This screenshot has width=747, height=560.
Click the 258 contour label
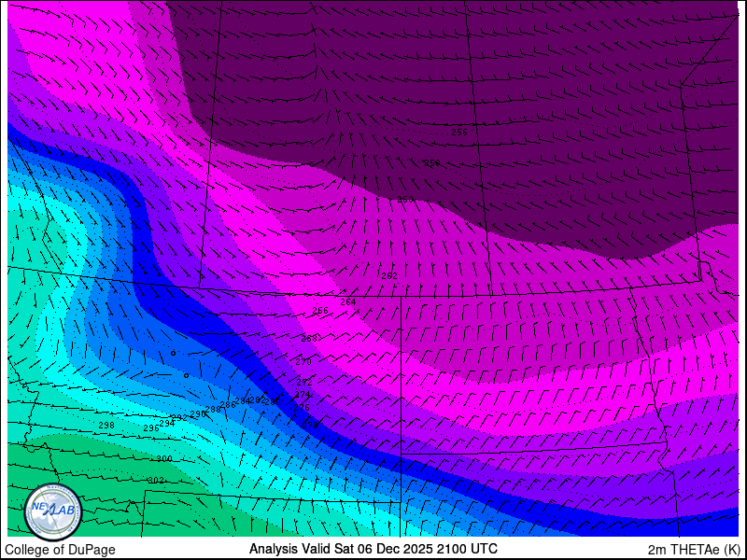pyautogui.click(x=432, y=163)
